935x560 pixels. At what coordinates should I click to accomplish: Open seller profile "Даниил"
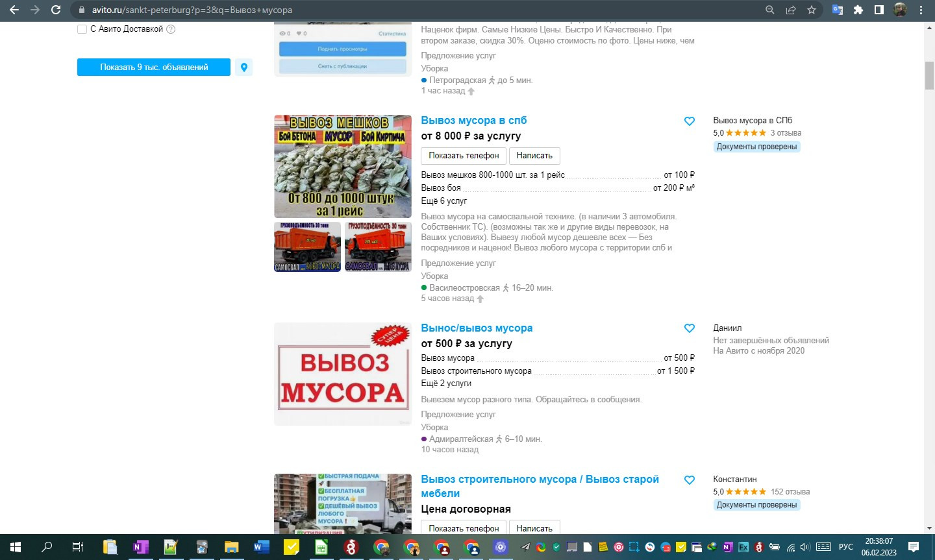click(x=727, y=328)
